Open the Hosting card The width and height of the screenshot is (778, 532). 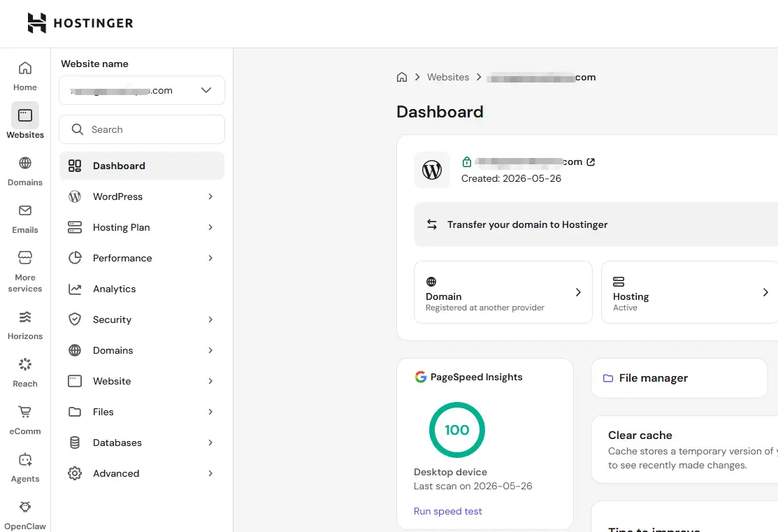(690, 292)
